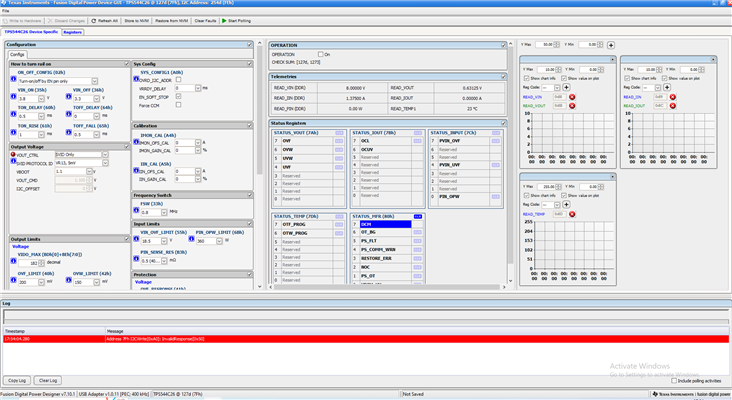The width and height of the screenshot is (732, 400).
Task: Click the Store to NVM button
Action: (136, 21)
